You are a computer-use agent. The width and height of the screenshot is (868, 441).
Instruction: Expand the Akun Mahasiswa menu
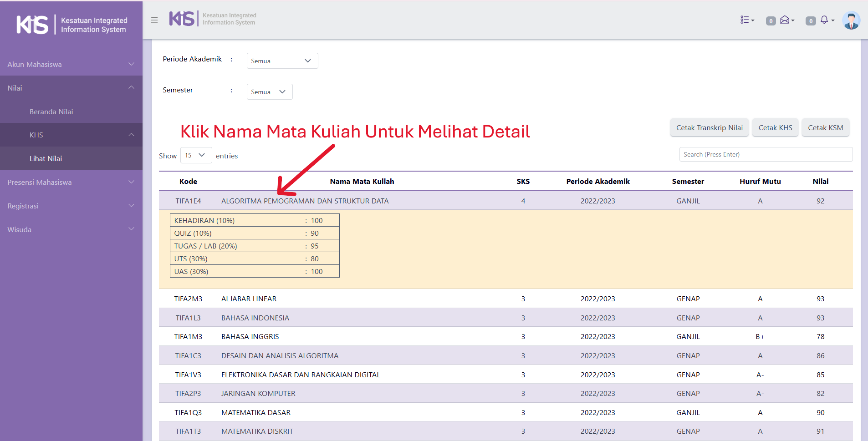pyautogui.click(x=71, y=64)
